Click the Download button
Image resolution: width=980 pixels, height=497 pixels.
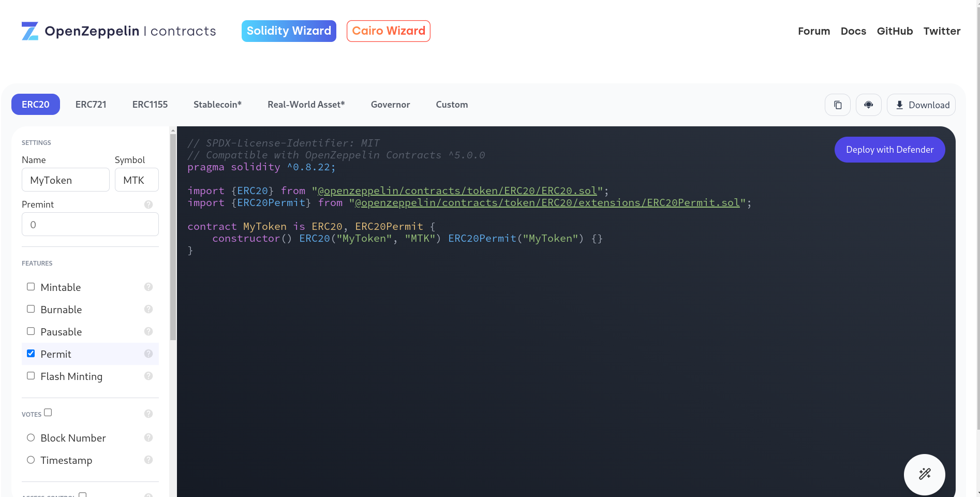(921, 105)
